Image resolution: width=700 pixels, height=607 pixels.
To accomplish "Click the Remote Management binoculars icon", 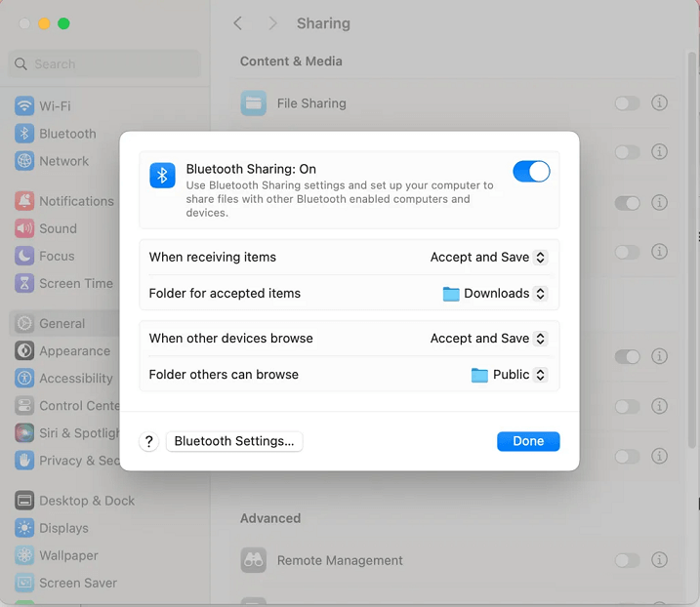I will pyautogui.click(x=254, y=560).
